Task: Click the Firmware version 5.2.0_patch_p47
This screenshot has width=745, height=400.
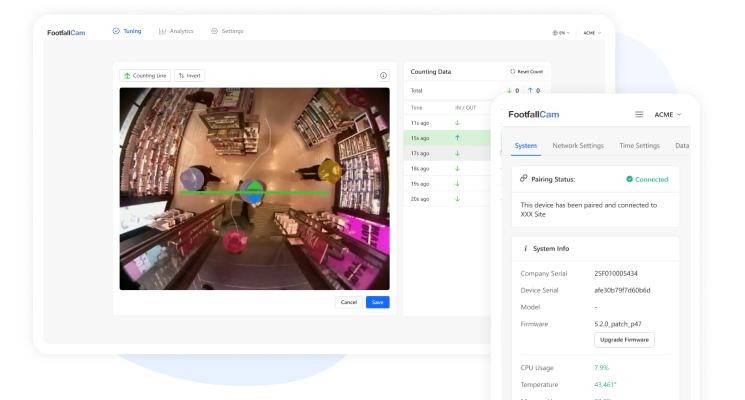Action: [x=618, y=324]
